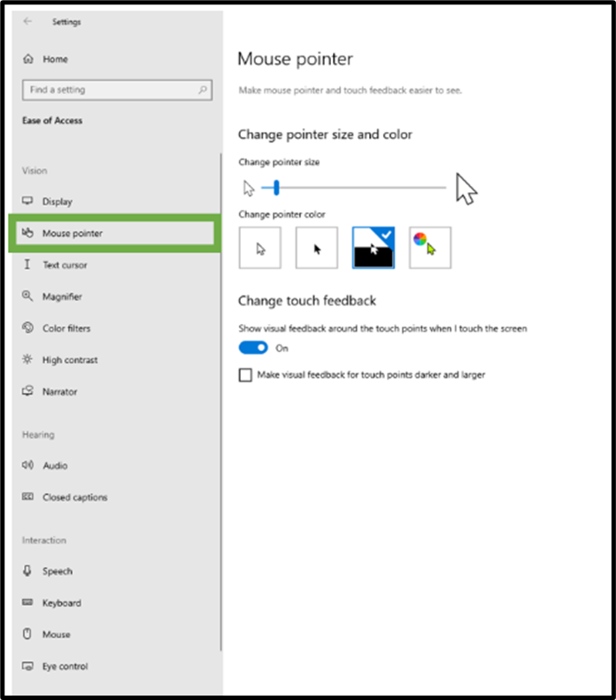This screenshot has width=616, height=700.
Task: Click the small pointer icon beside slider
Action: pos(249,188)
